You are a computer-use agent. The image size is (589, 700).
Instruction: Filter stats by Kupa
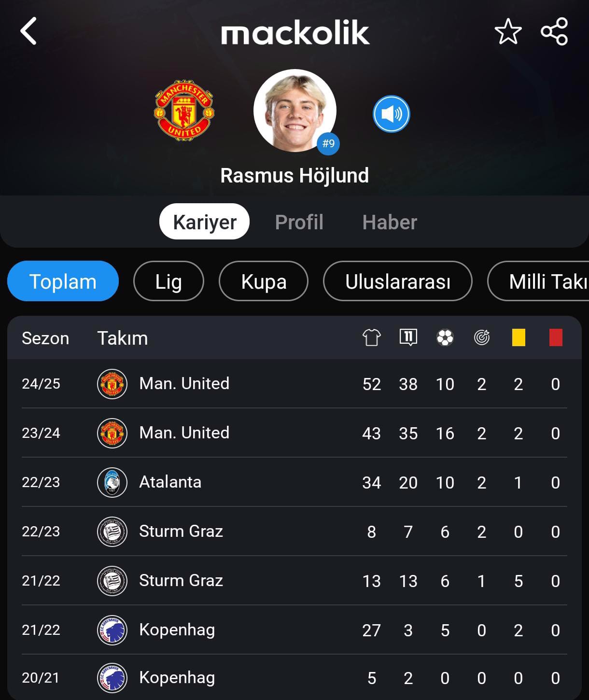coord(264,281)
